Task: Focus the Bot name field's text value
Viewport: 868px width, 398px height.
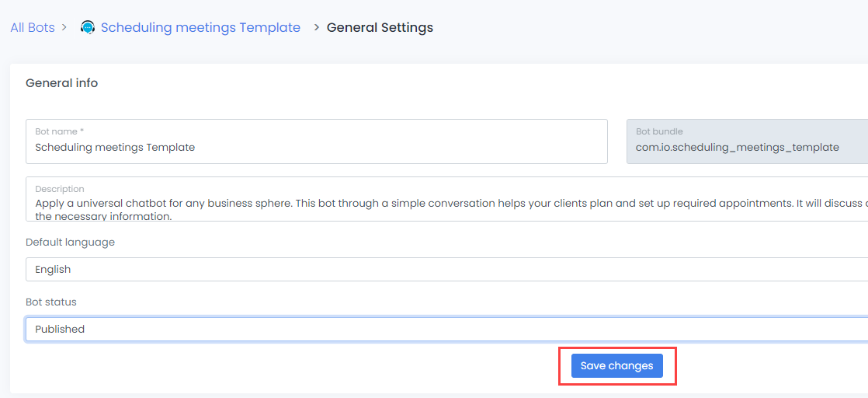Action: point(115,147)
